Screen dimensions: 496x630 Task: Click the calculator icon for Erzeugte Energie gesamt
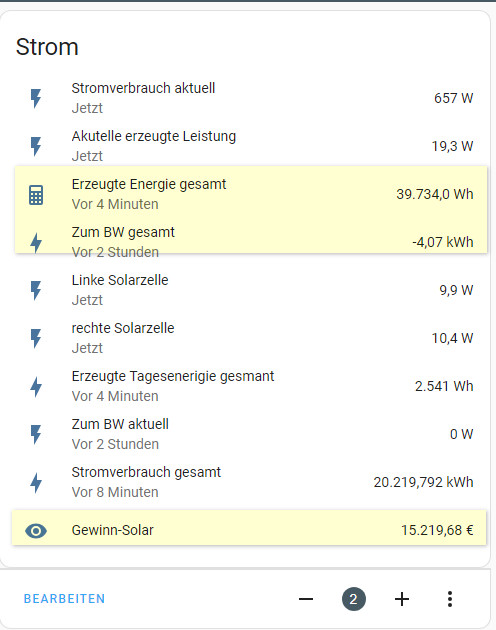[x=36, y=195]
